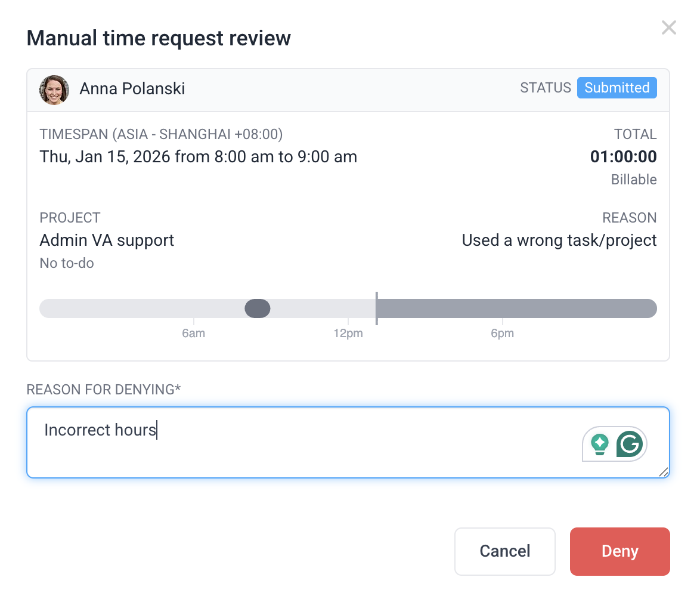Click the dark gray future portion of timeline
This screenshot has height=605, width=700.
[x=516, y=308]
